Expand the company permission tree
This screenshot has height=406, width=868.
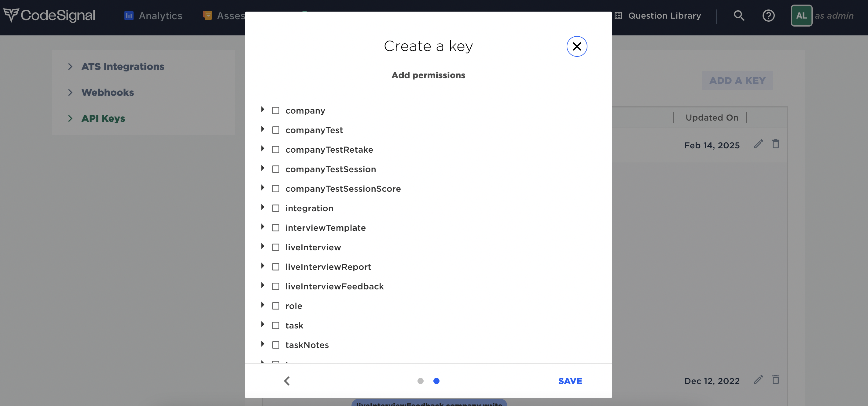[263, 109]
